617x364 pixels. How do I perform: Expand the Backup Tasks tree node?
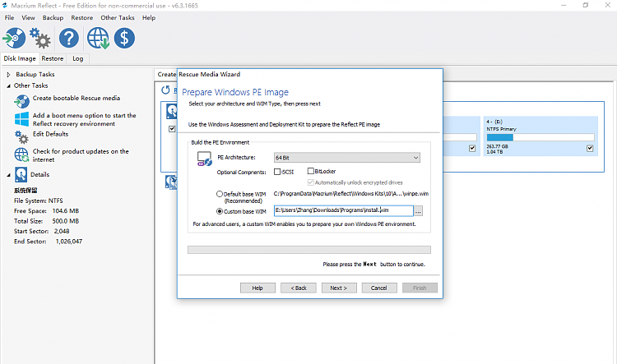pos(9,74)
